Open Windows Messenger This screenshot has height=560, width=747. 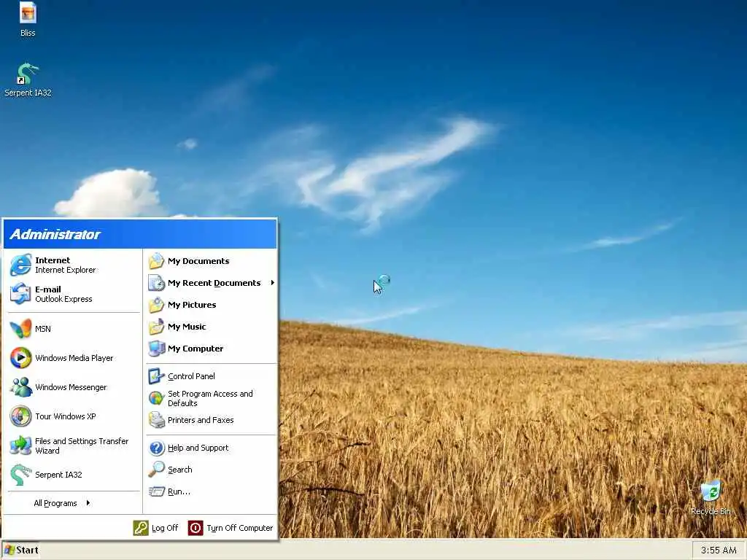pyautogui.click(x=74, y=387)
